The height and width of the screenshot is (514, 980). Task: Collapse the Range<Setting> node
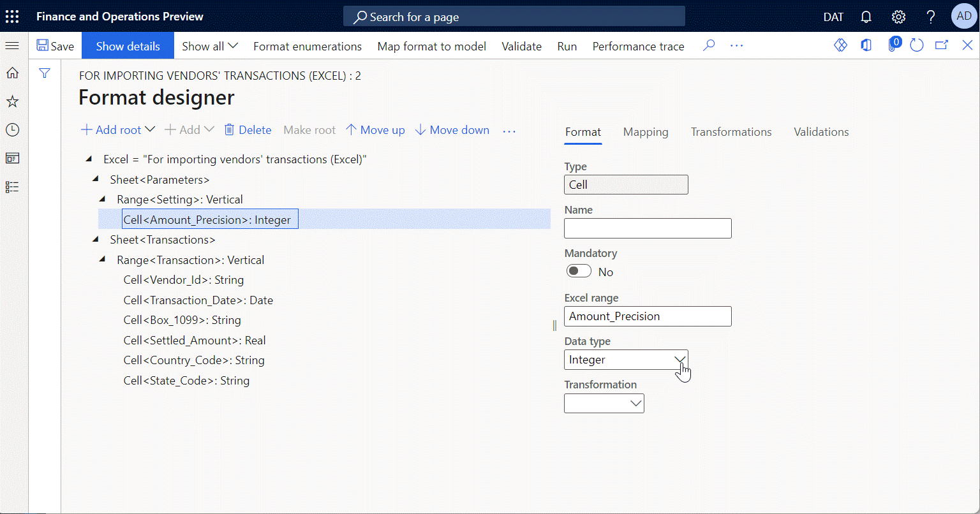pos(102,199)
